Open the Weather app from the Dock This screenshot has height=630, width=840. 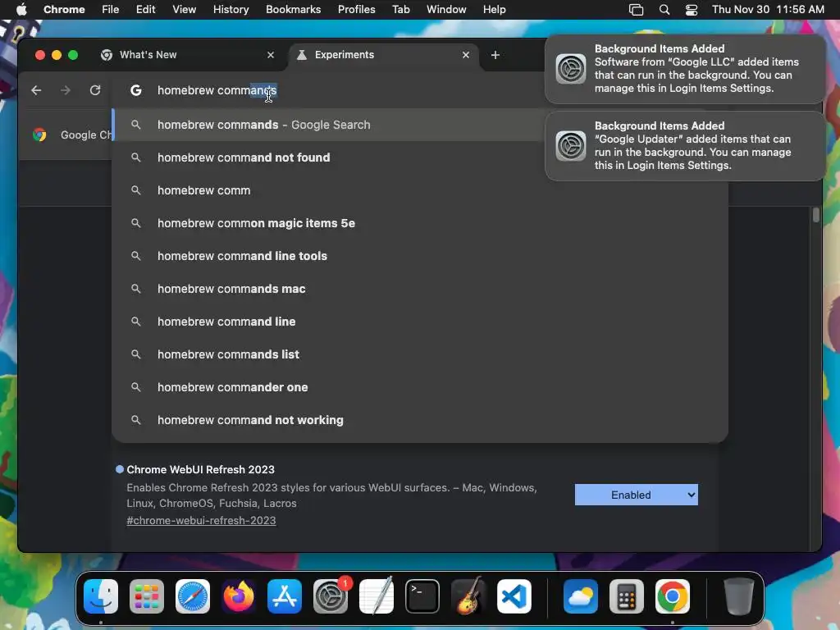click(x=581, y=596)
